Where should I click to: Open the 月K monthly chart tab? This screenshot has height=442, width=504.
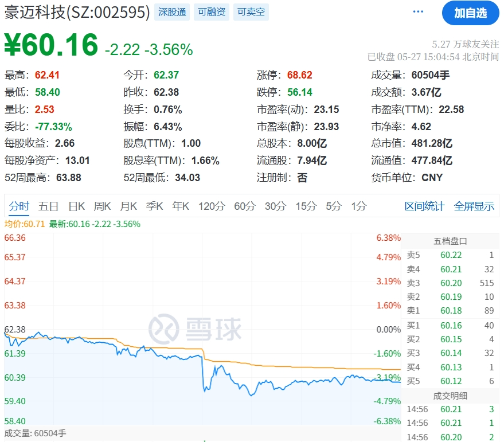(x=128, y=206)
